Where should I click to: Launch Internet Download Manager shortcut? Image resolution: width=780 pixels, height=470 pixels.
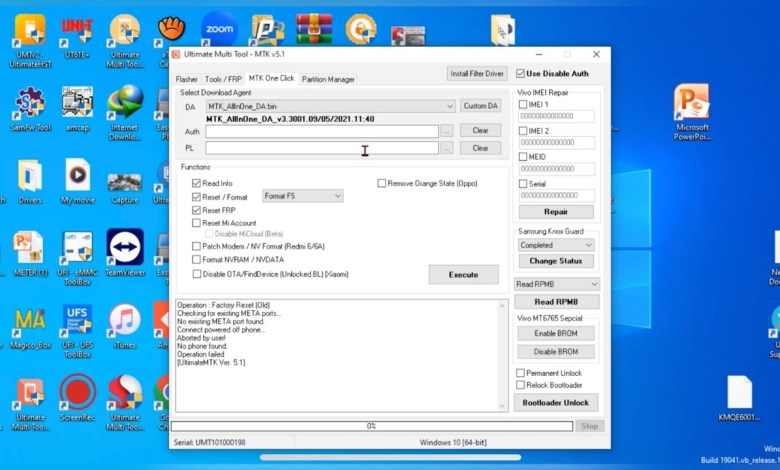pyautogui.click(x=125, y=113)
